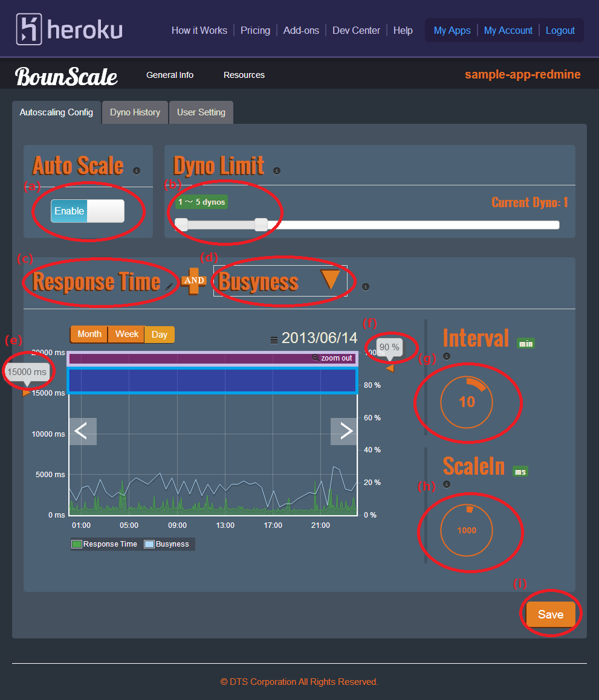Open Add-ons link
This screenshot has height=700, width=599.
[x=301, y=30]
